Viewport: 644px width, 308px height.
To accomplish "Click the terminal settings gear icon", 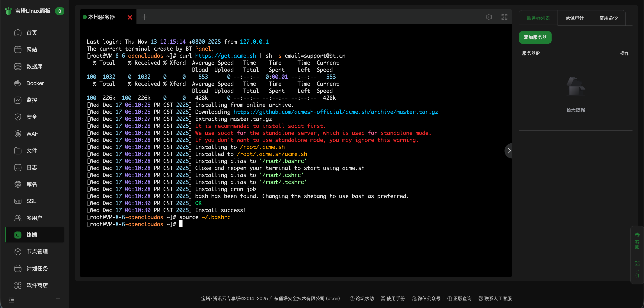I will 489,17.
